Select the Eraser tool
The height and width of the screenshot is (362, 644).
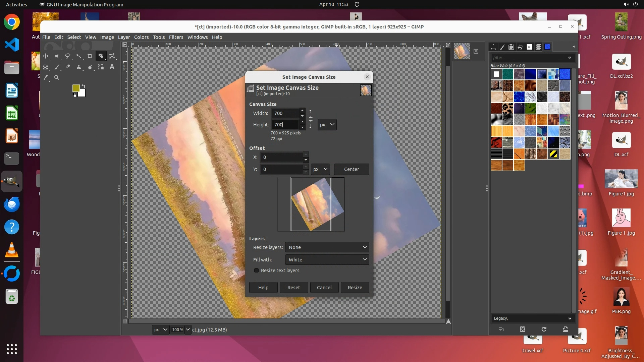click(x=68, y=67)
